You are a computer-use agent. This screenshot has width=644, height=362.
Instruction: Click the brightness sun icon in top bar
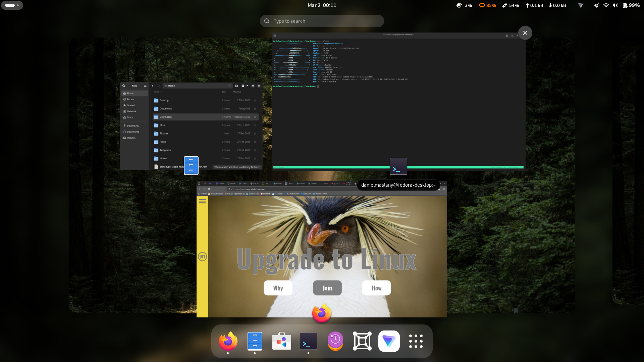[x=597, y=5]
